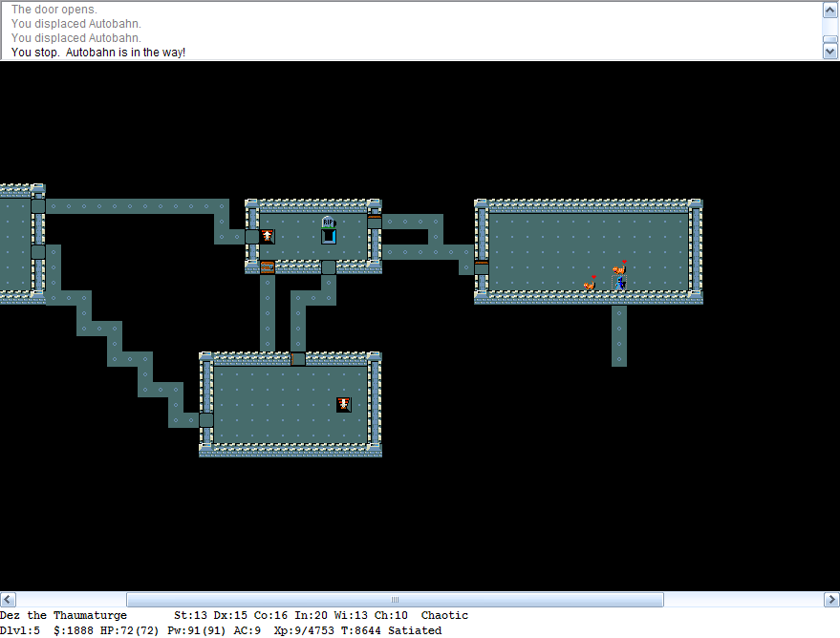Image resolution: width=840 pixels, height=638 pixels.
Task: Click the RIP gravestone tile
Action: 329,222
